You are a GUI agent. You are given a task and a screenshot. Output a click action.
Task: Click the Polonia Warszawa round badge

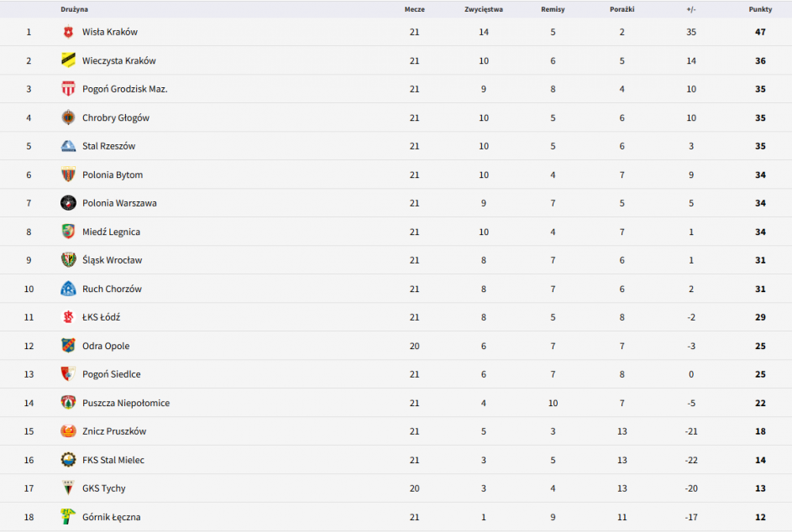[68, 203]
